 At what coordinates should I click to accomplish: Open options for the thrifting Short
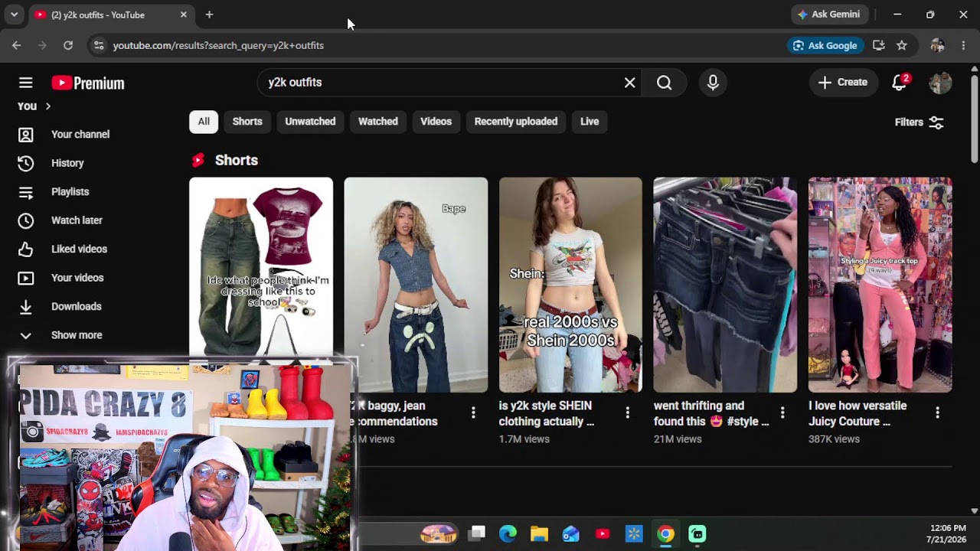(782, 413)
